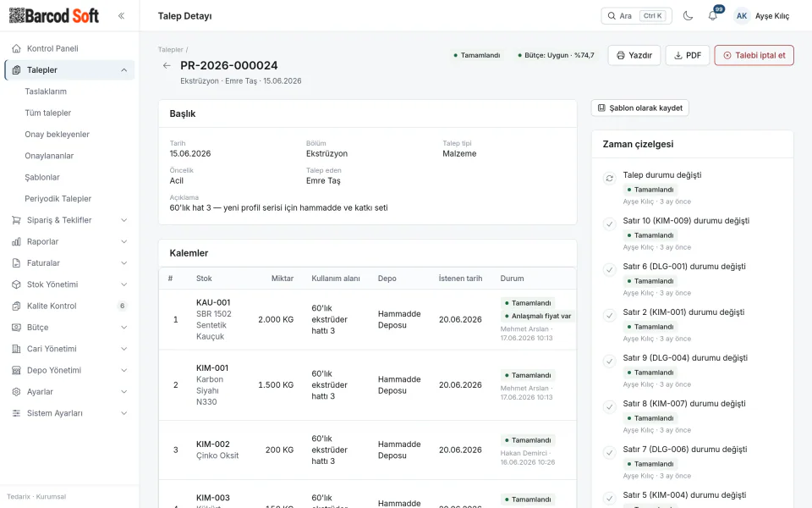Expand the Depo Yönetimi chevron
The width and height of the screenshot is (812, 508).
[123, 371]
